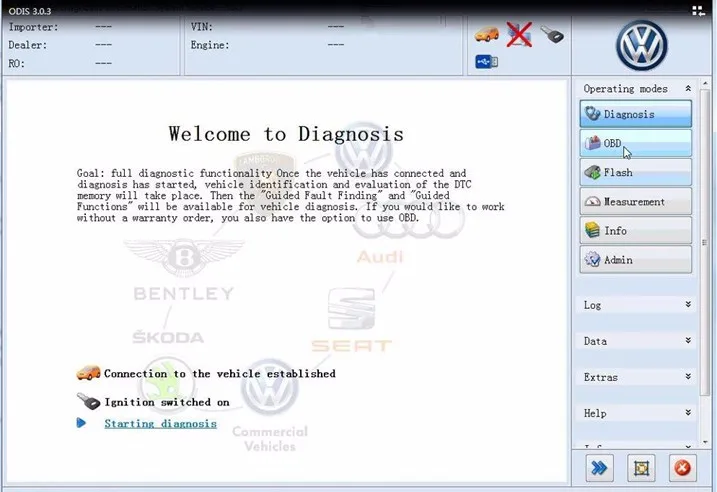The width and height of the screenshot is (717, 492).
Task: Click the 'Ignition switched on' text
Action: tap(167, 402)
